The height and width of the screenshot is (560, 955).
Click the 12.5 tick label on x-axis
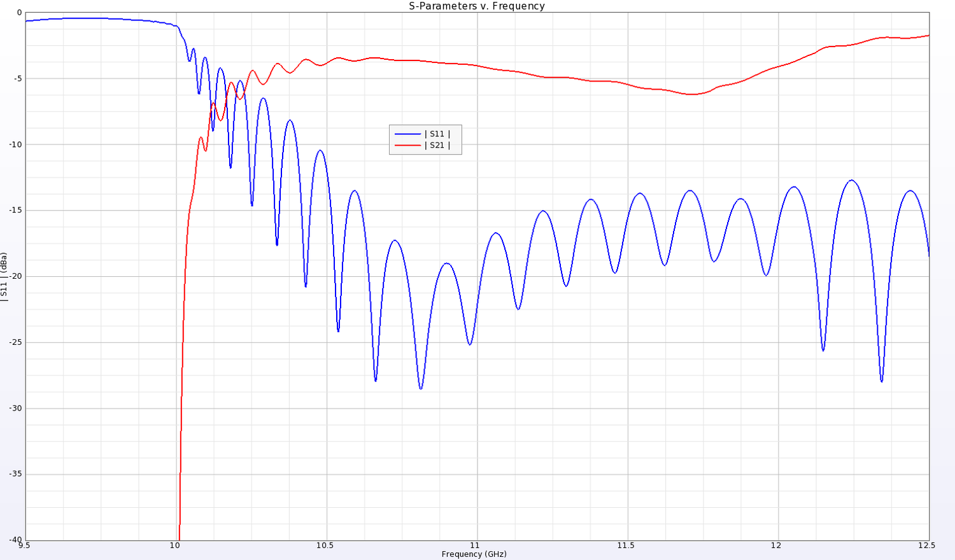pyautogui.click(x=927, y=545)
